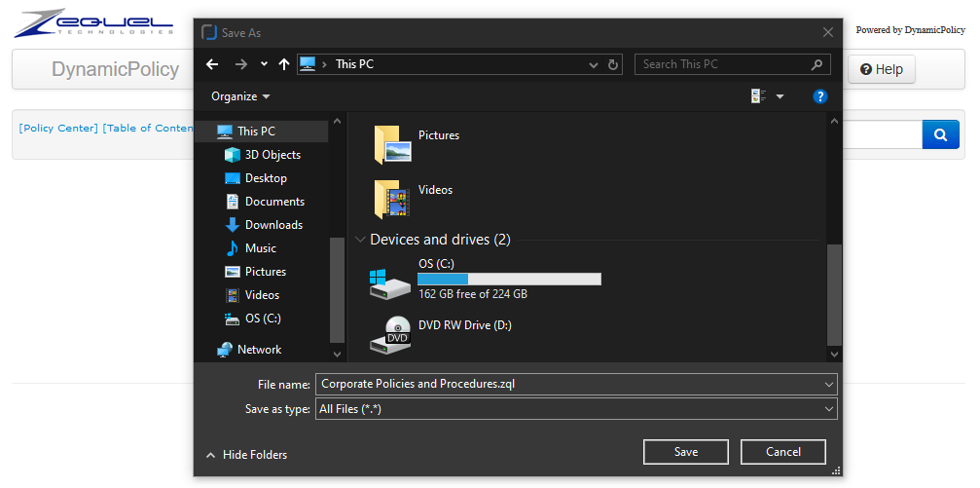Select Downloads in the navigation pane
This screenshot has width=980, height=488.
coord(272,225)
